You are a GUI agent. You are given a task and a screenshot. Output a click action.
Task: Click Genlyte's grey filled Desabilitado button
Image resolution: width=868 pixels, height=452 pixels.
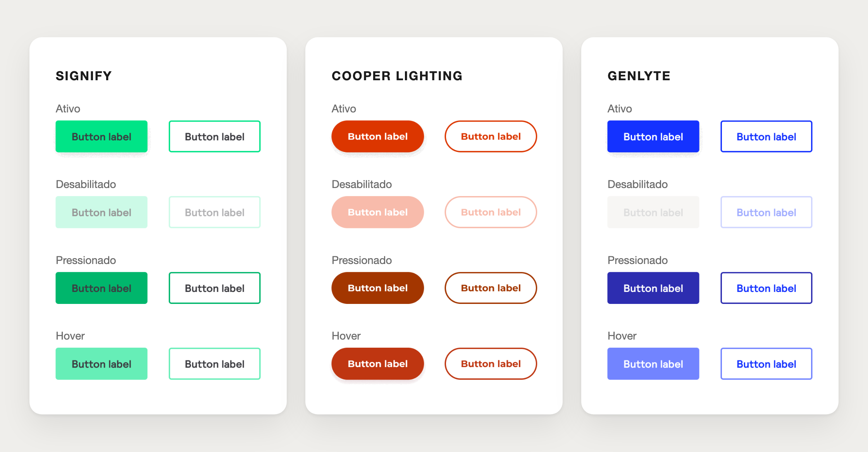click(x=653, y=212)
